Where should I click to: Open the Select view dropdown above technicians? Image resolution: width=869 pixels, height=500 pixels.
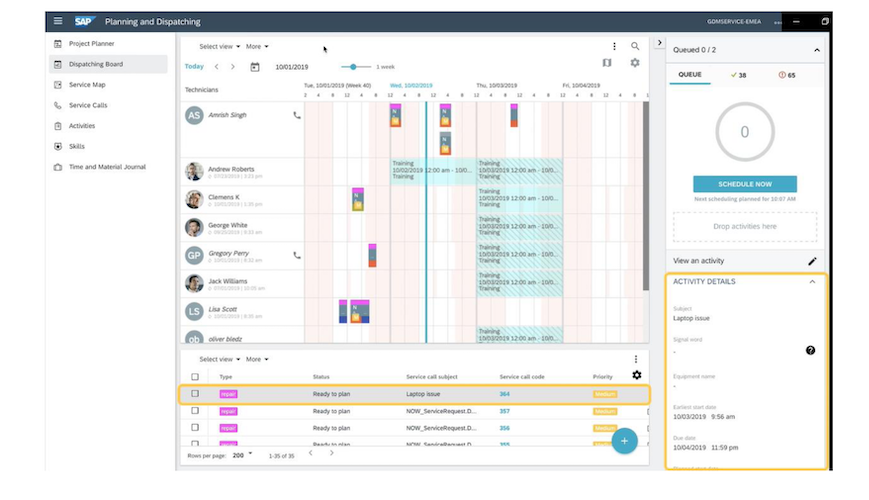click(x=219, y=46)
